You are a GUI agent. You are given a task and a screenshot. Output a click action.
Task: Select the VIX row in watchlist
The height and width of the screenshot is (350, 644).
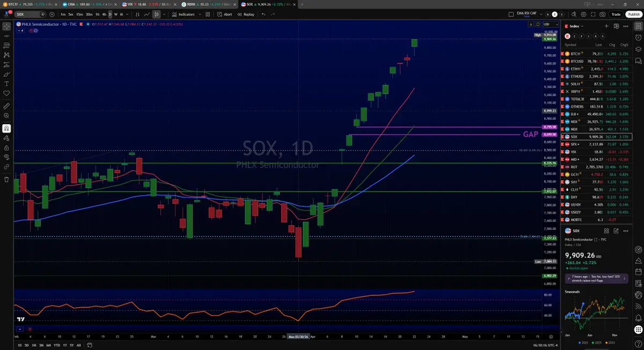(596, 152)
